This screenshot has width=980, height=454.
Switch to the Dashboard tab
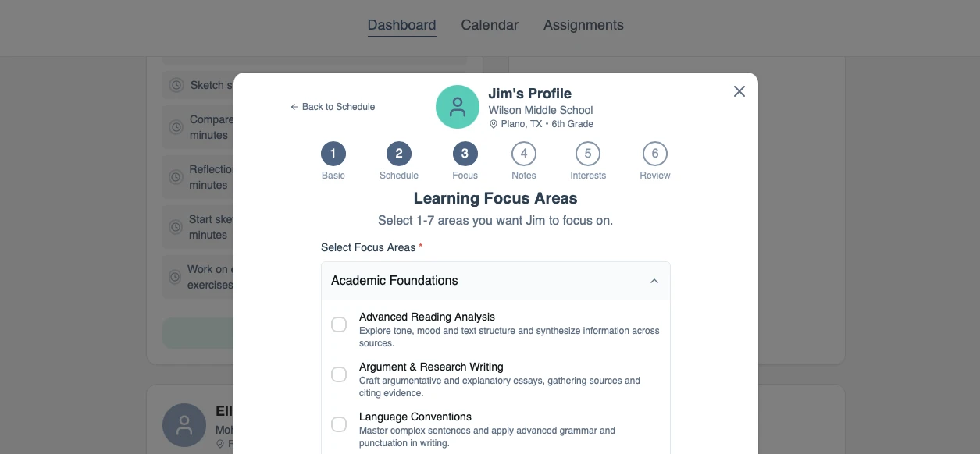401,25
